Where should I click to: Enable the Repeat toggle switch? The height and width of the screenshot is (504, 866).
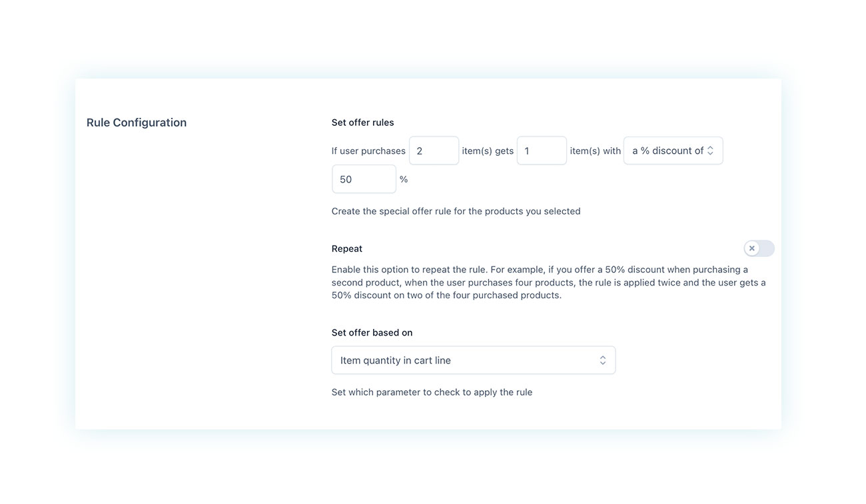(x=759, y=248)
